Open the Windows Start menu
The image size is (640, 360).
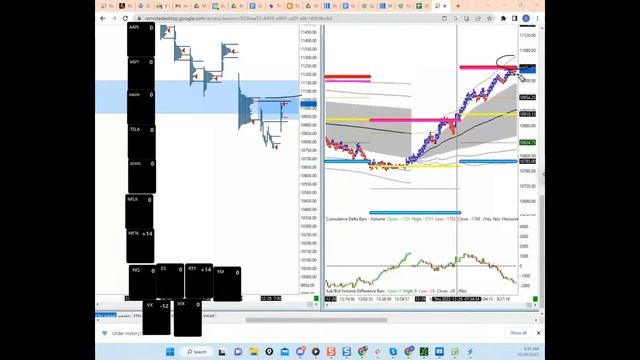tap(170, 351)
